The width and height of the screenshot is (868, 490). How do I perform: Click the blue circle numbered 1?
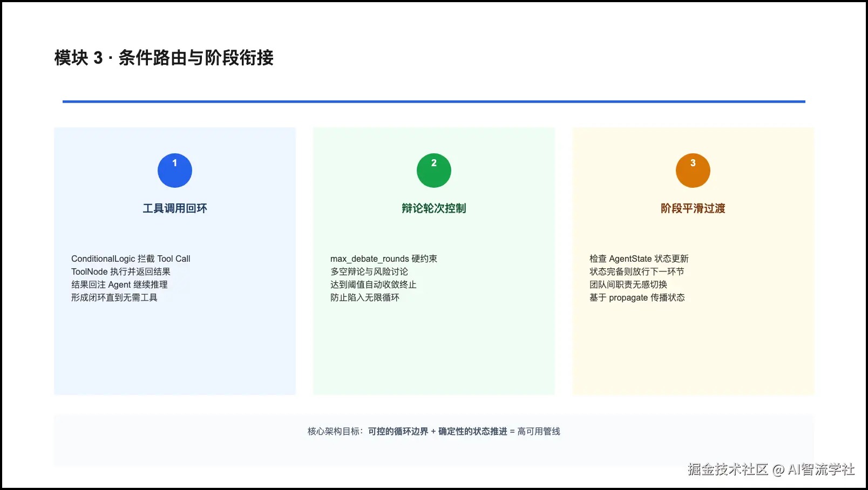click(175, 171)
